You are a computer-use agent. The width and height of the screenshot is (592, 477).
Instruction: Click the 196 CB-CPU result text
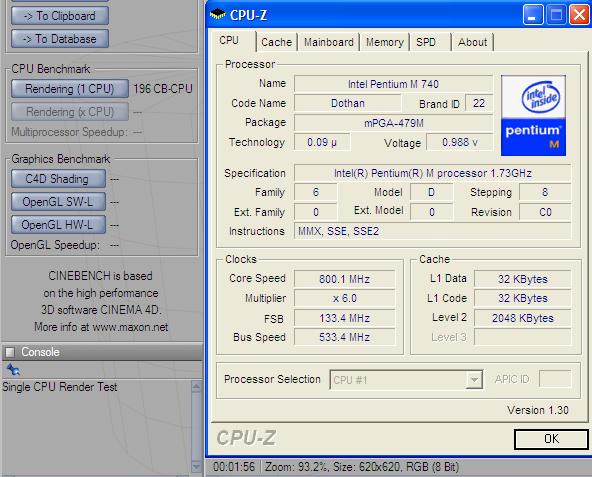coord(163,89)
